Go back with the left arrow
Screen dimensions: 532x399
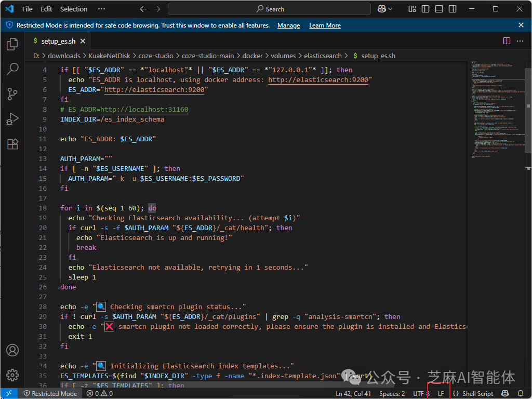pos(143,9)
